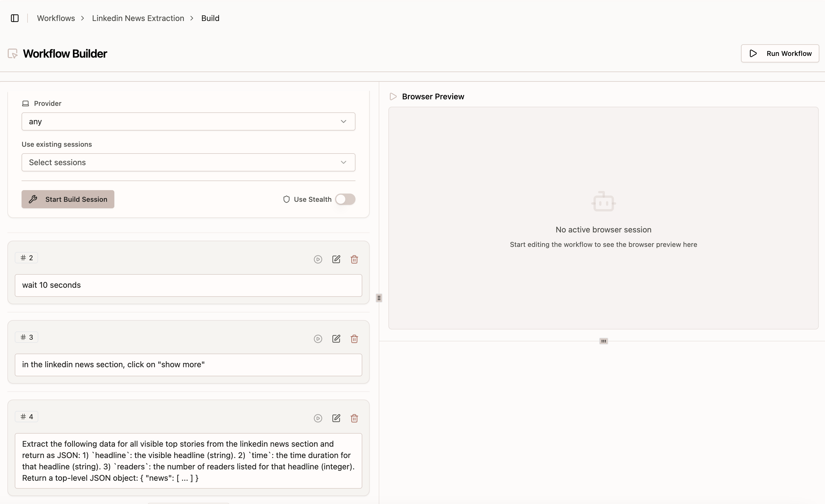Screen dimensions: 825x504
Task: Edit step #2 pencil icon
Action: [x=336, y=260]
